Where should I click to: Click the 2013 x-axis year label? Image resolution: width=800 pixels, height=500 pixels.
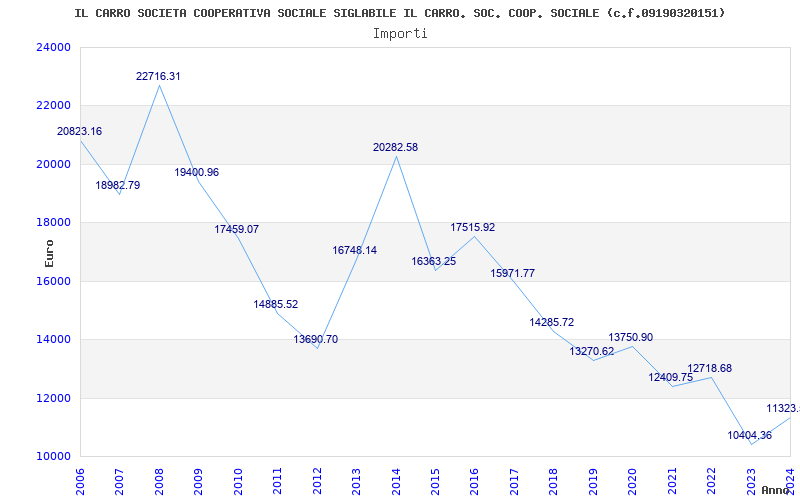[356, 481]
